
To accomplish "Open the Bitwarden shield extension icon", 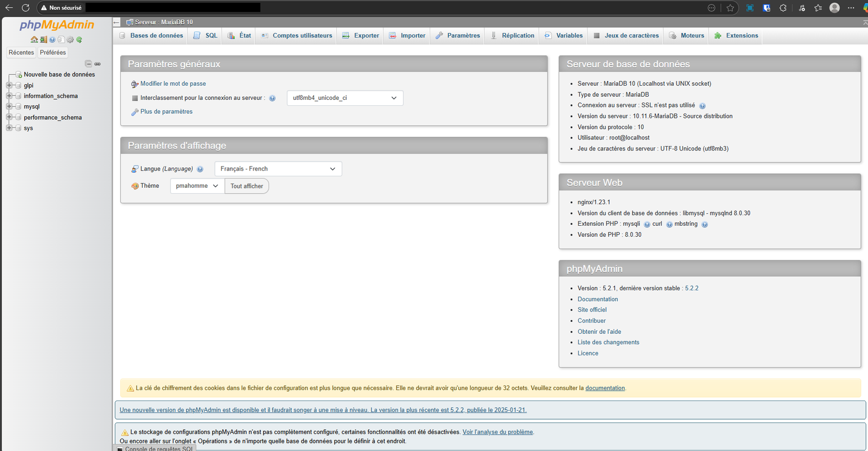I will pos(767,8).
